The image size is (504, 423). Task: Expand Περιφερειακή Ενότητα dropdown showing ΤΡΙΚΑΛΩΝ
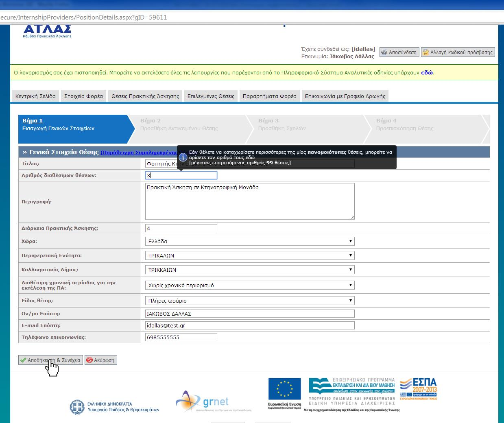(250, 255)
